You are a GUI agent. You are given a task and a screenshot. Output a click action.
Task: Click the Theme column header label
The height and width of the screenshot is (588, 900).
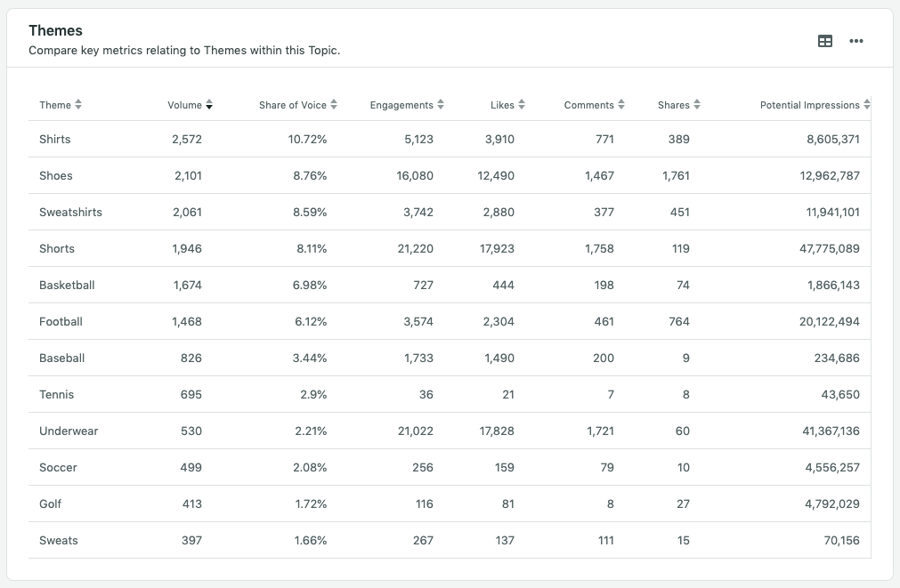tap(55, 105)
